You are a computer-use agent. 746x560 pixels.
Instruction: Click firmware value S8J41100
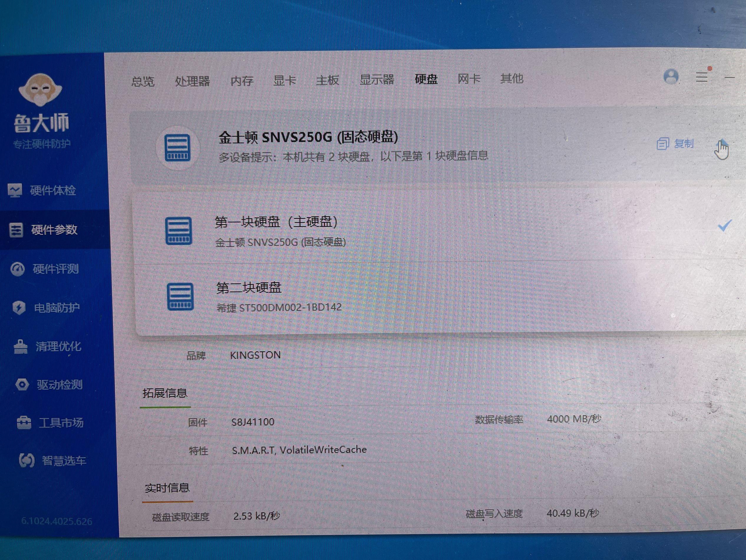click(x=253, y=422)
